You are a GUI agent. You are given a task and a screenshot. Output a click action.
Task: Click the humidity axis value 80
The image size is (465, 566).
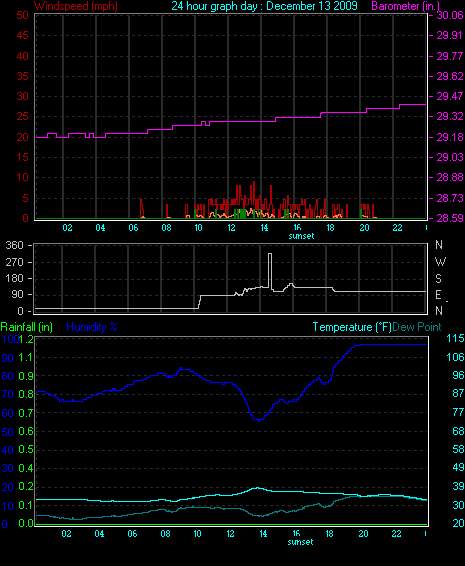8,376
